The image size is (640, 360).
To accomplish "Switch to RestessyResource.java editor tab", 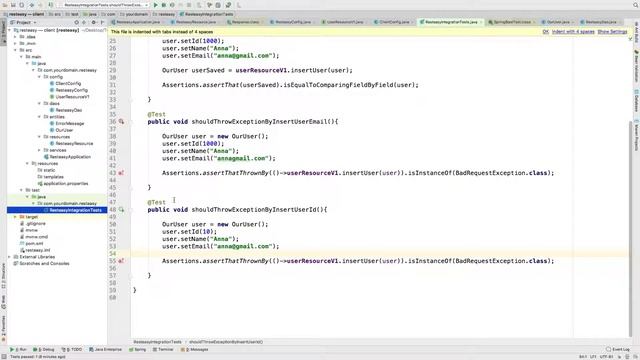I will pos(196,22).
